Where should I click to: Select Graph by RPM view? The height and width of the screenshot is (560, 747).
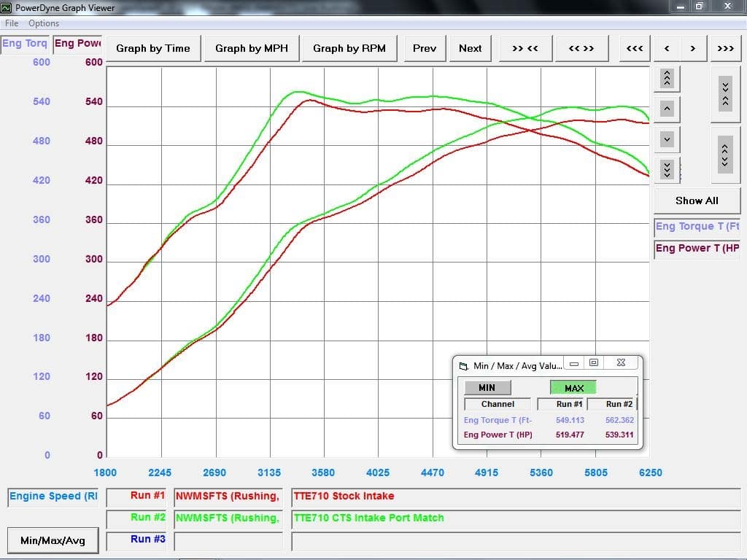349,48
